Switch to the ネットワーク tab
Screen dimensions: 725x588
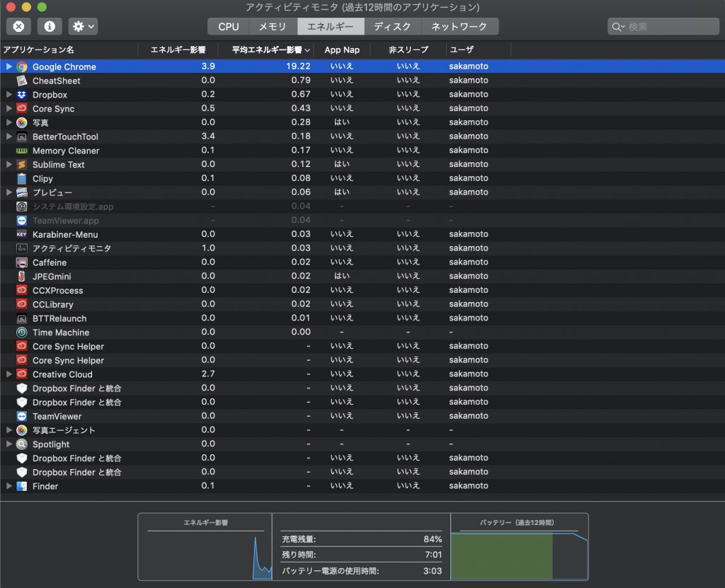tap(459, 26)
